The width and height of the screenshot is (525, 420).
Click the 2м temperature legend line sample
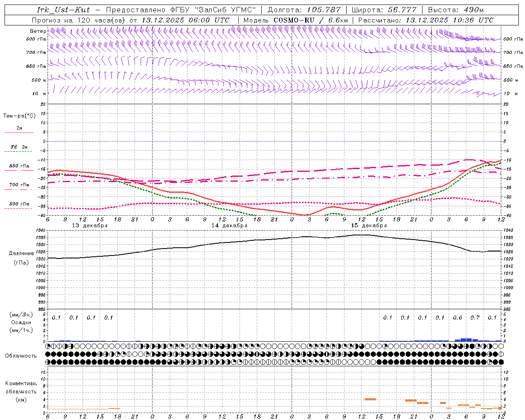(19, 133)
